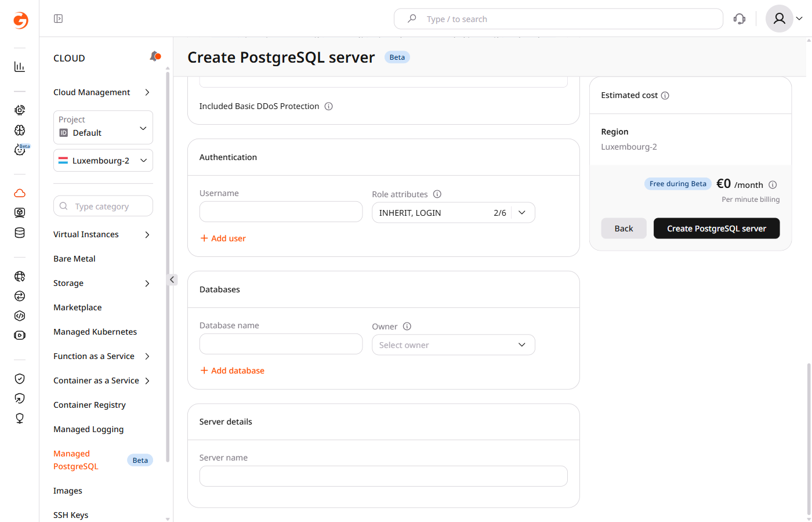Image resolution: width=812 pixels, height=522 pixels.
Task: Open the bar chart statistics icon
Action: (20, 67)
